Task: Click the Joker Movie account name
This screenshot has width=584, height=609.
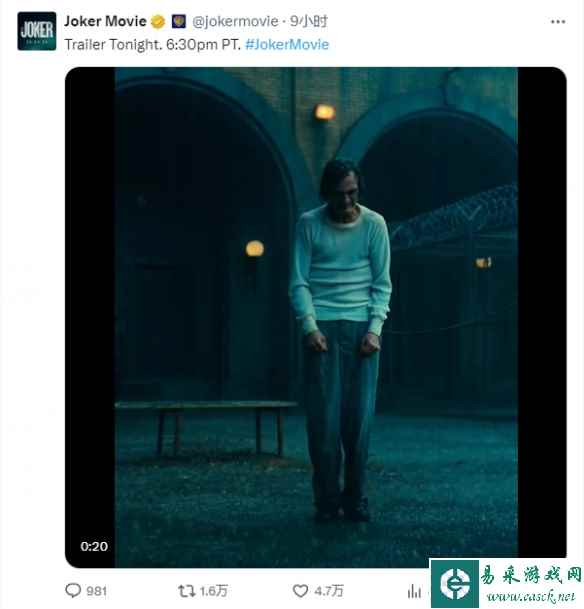Action: pyautogui.click(x=105, y=21)
